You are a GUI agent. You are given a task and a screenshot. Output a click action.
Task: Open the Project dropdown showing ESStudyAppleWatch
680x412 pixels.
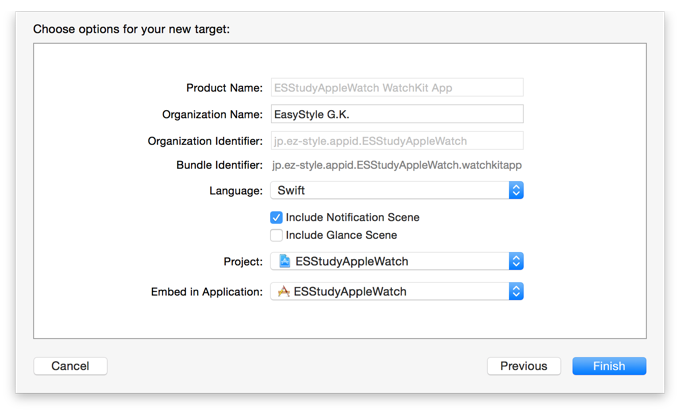[x=397, y=261]
